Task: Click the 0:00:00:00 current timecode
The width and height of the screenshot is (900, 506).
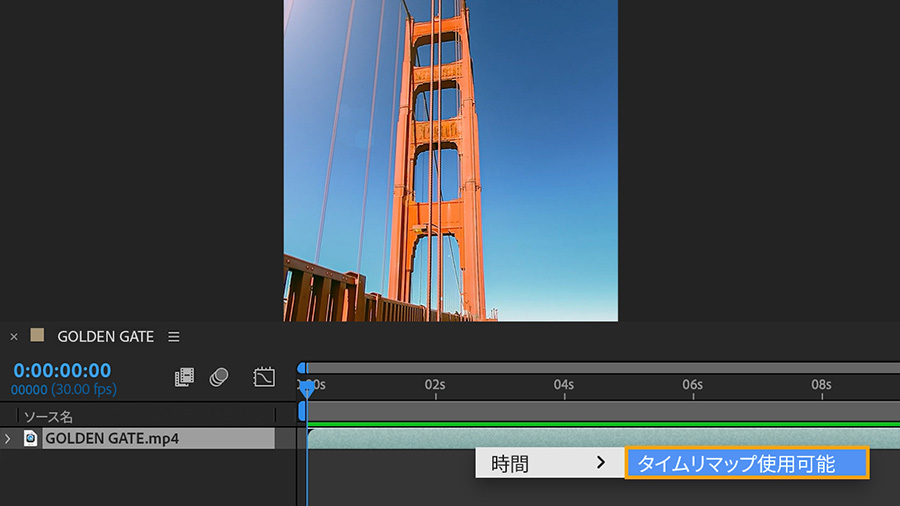Action: pyautogui.click(x=62, y=371)
